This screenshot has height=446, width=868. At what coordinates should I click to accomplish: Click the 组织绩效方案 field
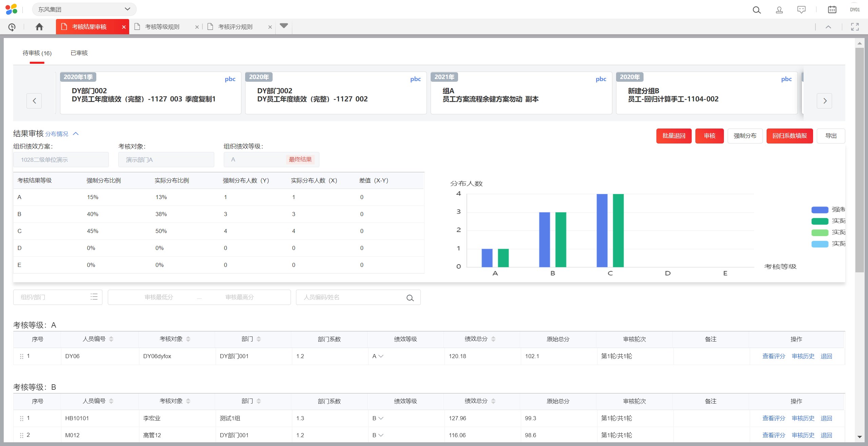[61, 160]
